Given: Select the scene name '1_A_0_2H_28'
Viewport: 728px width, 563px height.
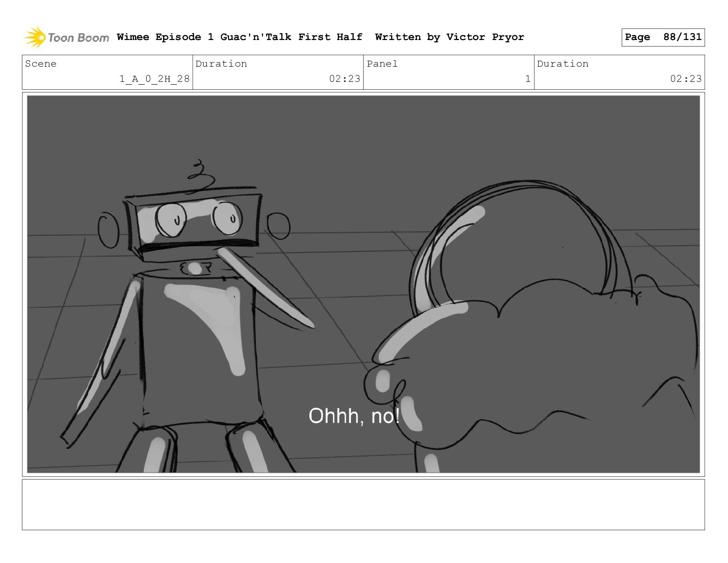Looking at the screenshot, I should click(x=154, y=79).
